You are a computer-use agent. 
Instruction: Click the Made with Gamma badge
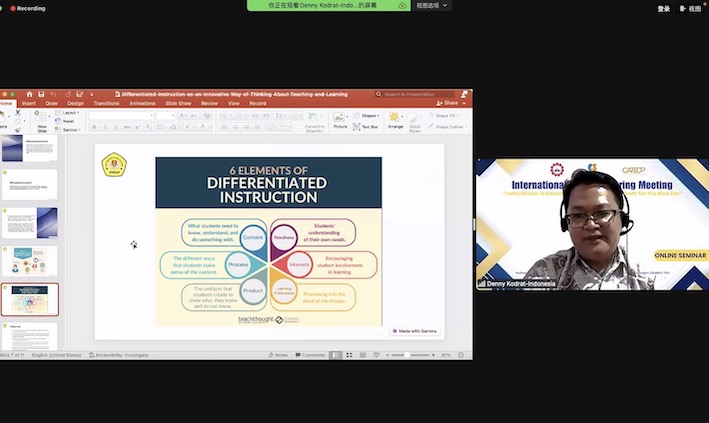[x=415, y=331]
